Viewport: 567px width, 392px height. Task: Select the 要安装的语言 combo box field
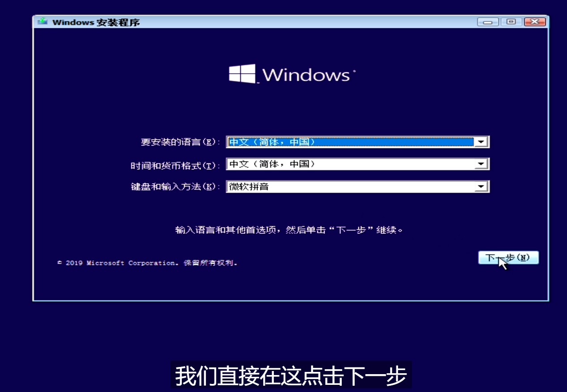[358, 142]
